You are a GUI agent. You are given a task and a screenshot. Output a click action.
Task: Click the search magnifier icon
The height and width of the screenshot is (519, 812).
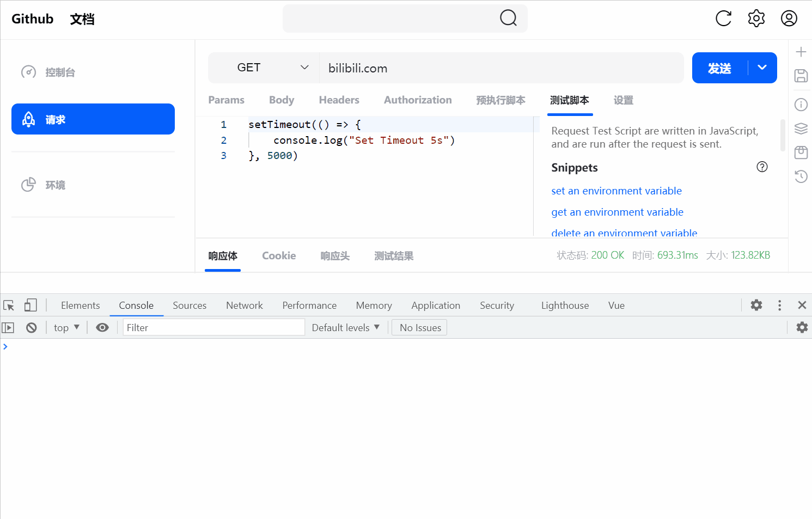click(508, 18)
